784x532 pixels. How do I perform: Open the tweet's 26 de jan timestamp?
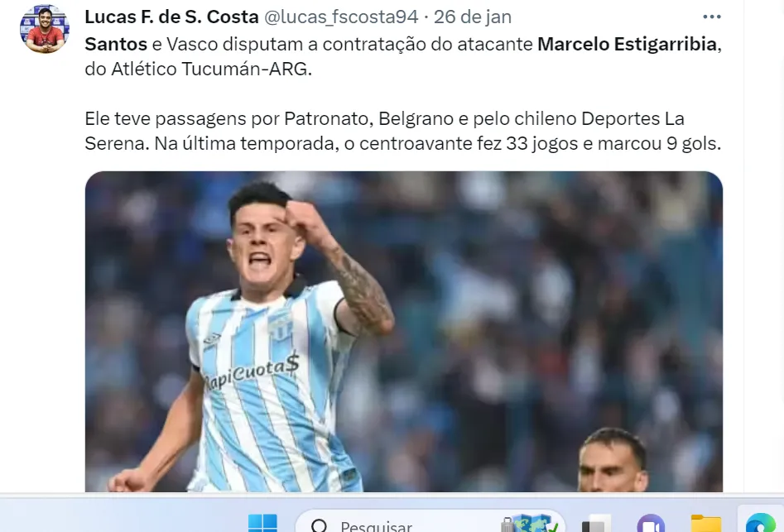tap(473, 17)
